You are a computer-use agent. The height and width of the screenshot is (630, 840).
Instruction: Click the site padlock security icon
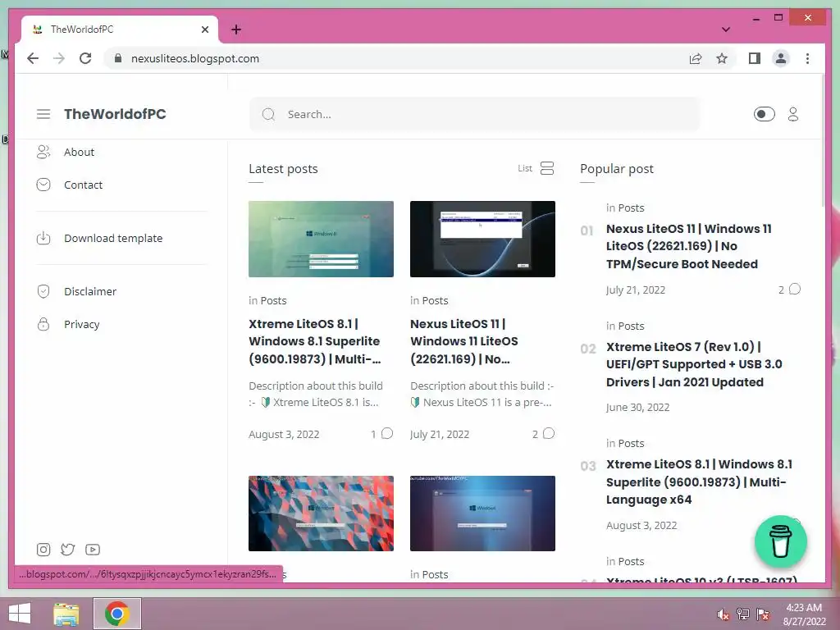click(x=118, y=58)
